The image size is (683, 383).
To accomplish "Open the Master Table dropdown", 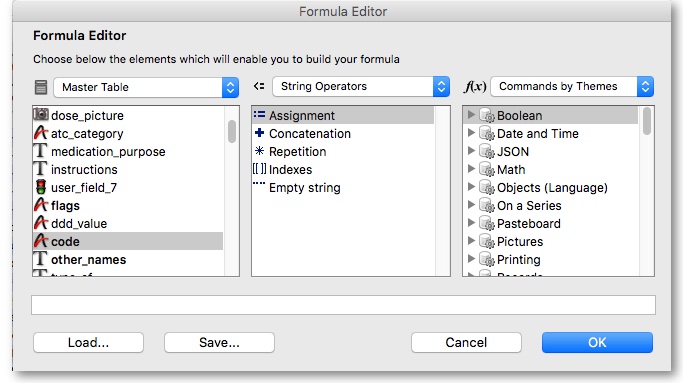I will pyautogui.click(x=146, y=87).
